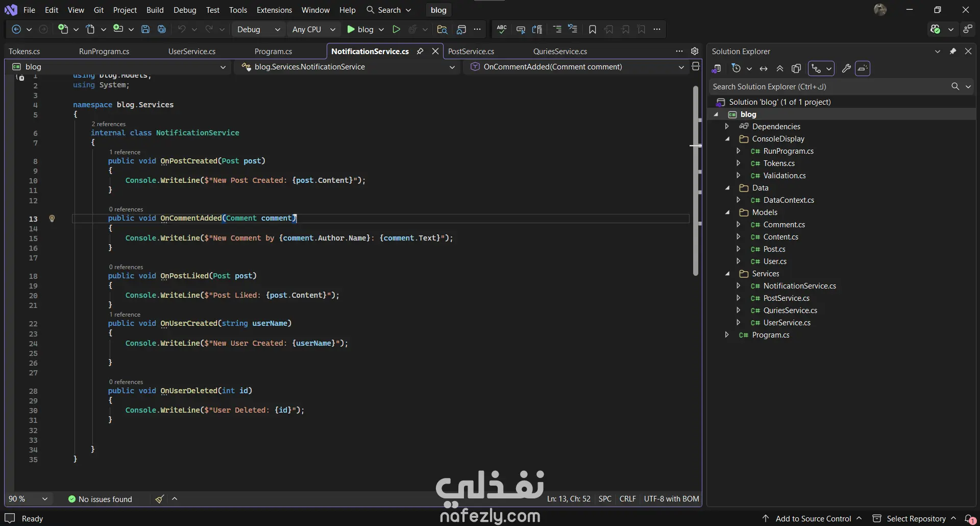Click the CRLF line ending indicator

[627, 499]
